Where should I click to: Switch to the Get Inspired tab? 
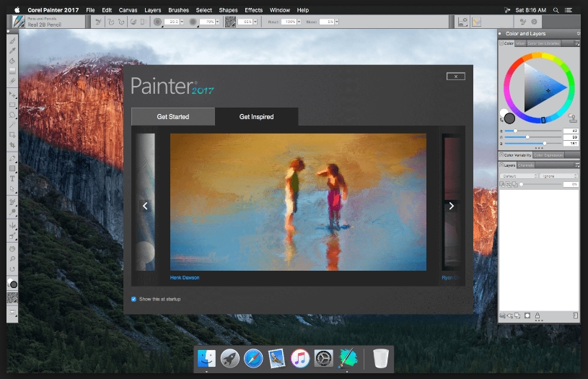click(x=257, y=117)
